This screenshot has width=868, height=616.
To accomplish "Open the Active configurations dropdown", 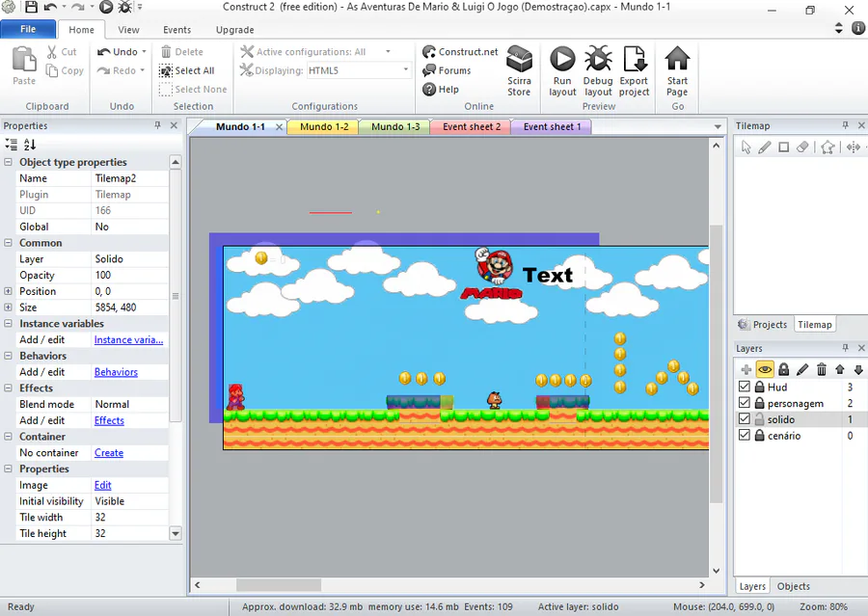I will (x=388, y=52).
